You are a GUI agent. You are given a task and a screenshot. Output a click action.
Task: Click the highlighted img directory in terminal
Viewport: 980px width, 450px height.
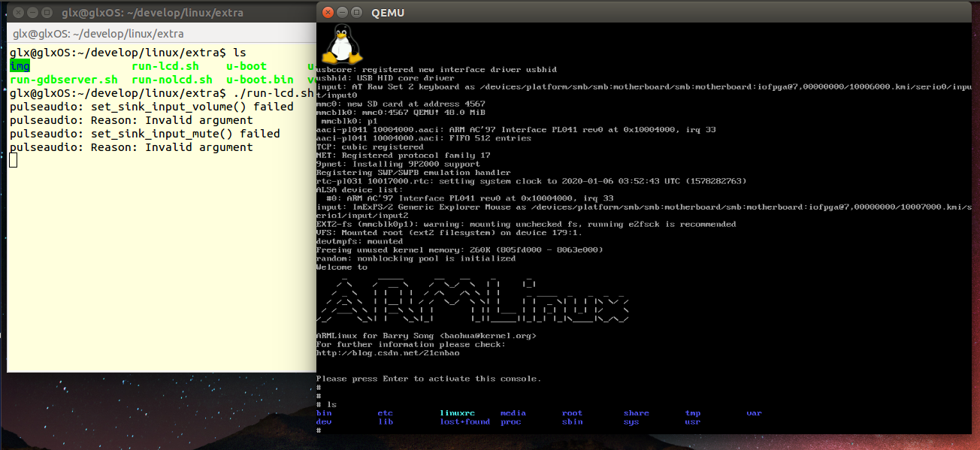click(x=20, y=66)
